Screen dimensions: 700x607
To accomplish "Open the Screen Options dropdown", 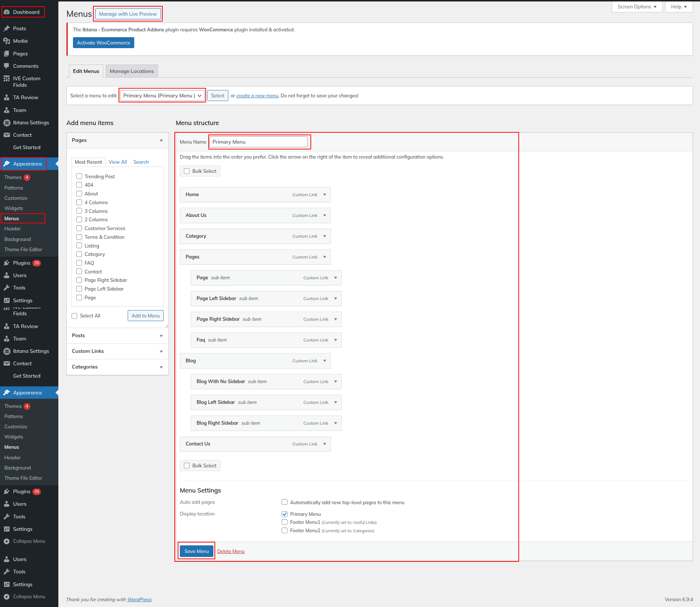I will [637, 7].
